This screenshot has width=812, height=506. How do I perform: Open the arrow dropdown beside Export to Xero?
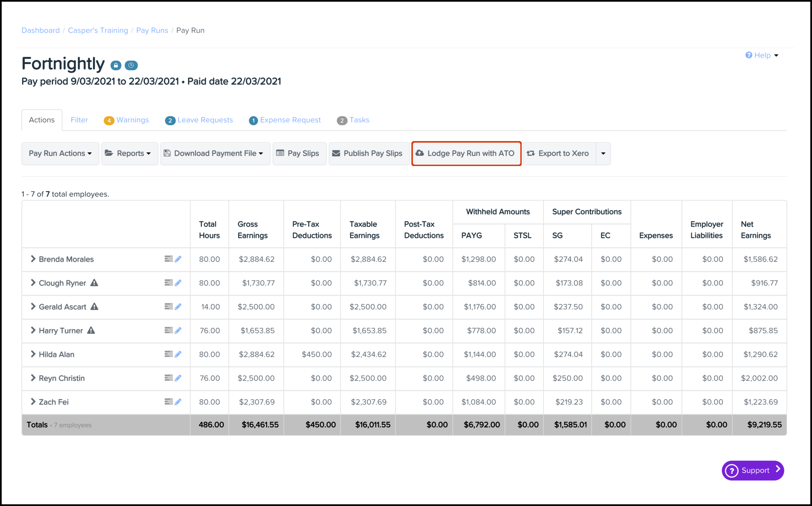coord(603,153)
